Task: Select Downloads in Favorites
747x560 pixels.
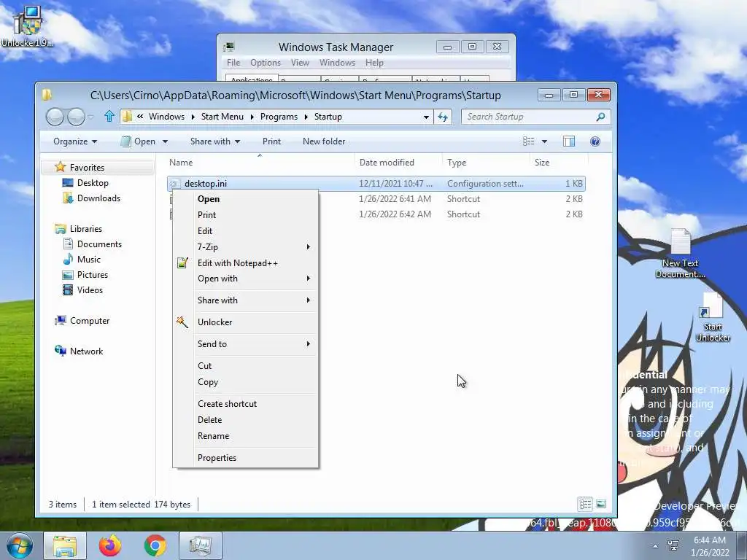Action: coord(98,198)
